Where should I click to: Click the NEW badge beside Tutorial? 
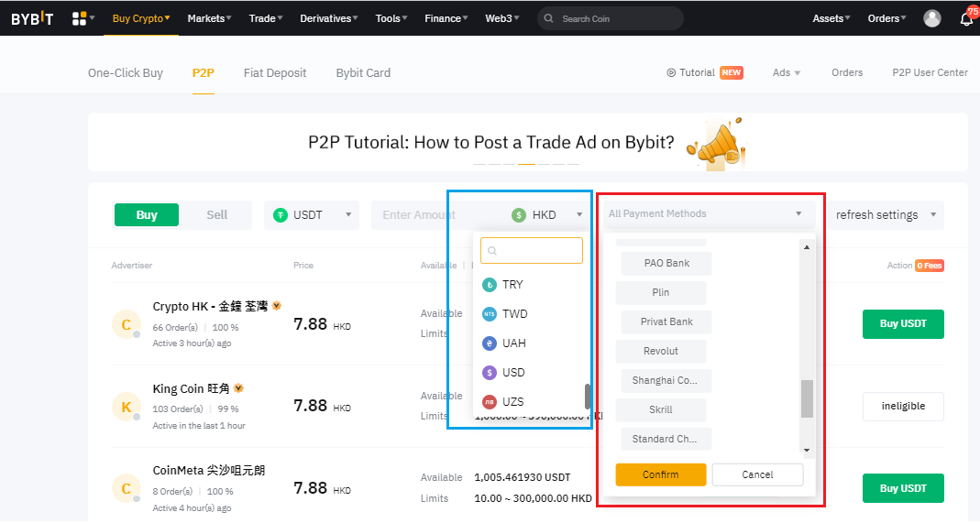(732, 72)
